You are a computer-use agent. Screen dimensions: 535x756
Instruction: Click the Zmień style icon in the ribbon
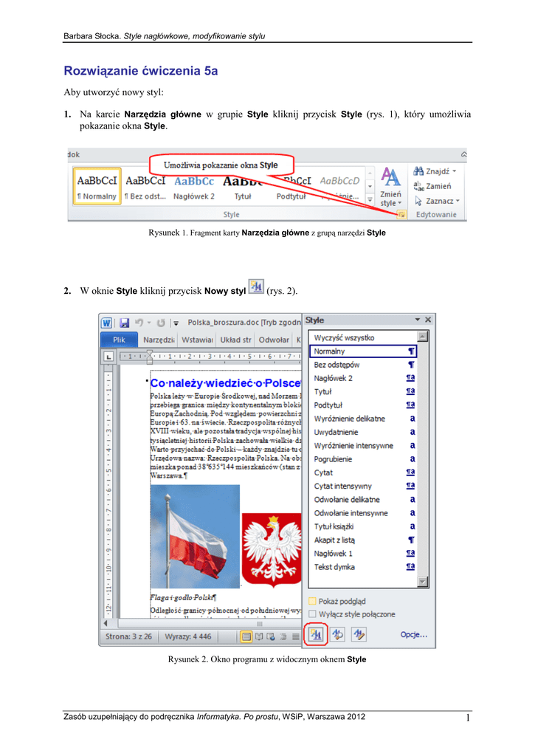tap(390, 186)
